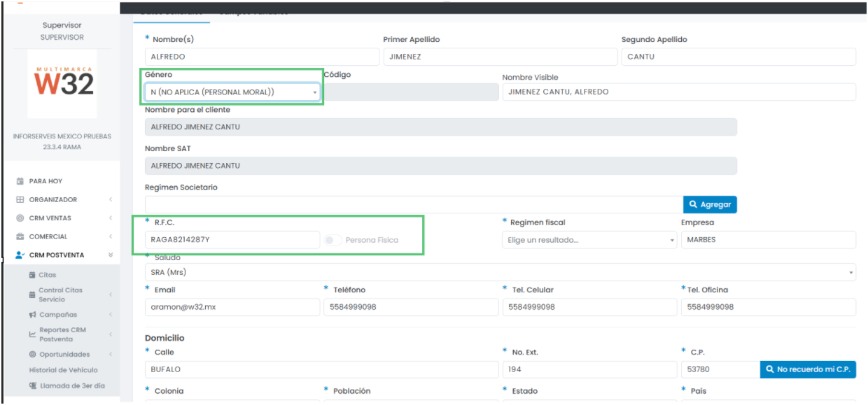This screenshot has height=405, width=868.
Task: Open Reportes CRM Postventa submenu
Action: [62, 334]
